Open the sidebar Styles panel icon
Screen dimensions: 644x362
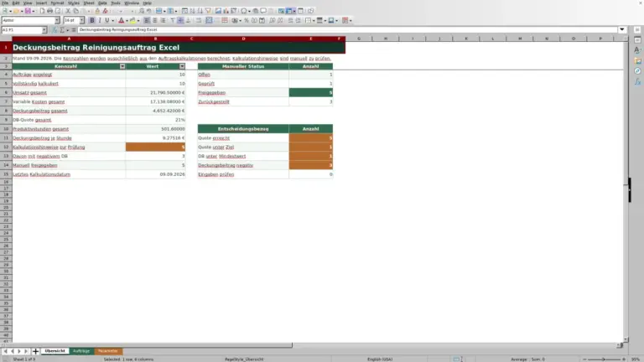[x=637, y=50]
